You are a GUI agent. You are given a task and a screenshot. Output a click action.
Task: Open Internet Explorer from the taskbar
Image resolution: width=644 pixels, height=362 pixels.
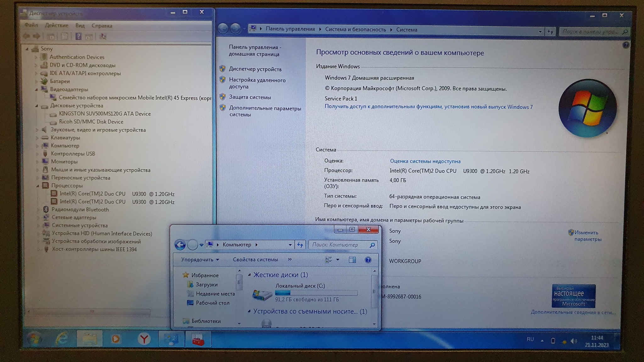[62, 339]
